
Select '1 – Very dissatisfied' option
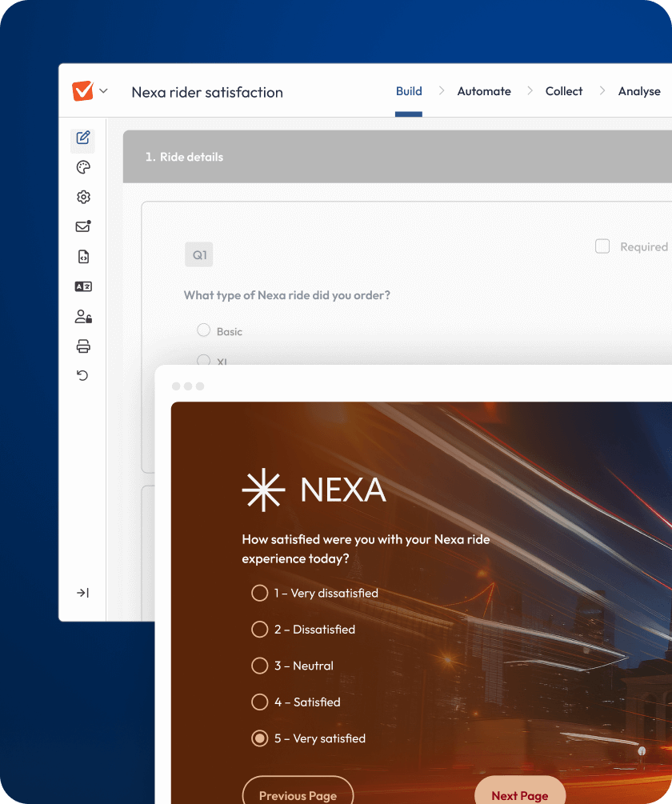tap(259, 593)
